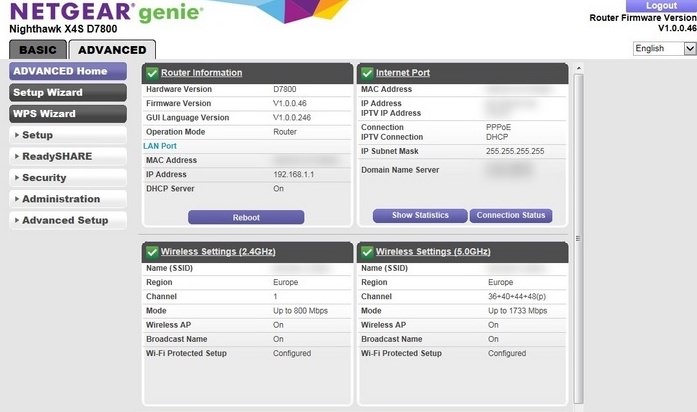Open the Internet Port link
The height and width of the screenshot is (412, 697).
[x=403, y=73]
